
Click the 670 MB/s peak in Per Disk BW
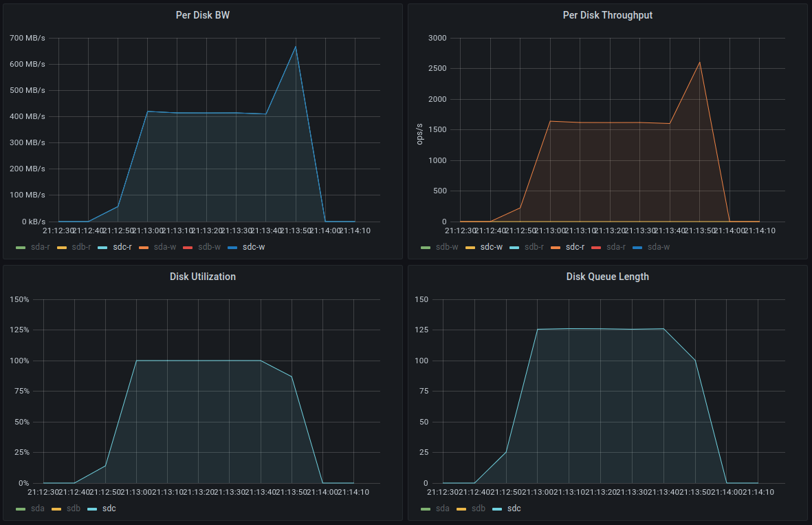coord(296,47)
